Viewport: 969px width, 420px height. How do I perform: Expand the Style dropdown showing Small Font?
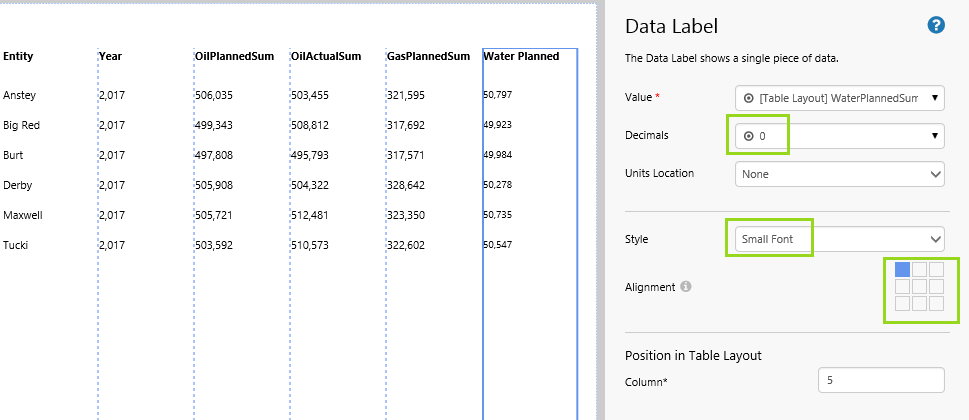point(839,239)
